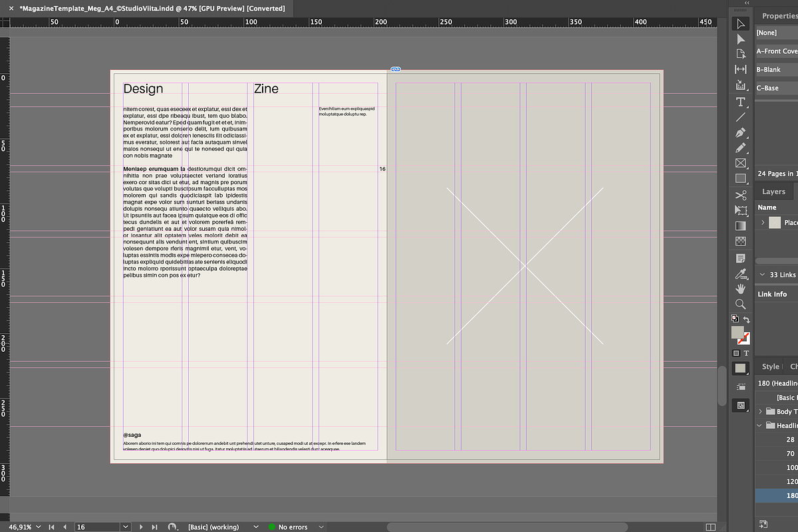Open the preflight profile menu icon
This screenshot has height=532, width=798.
coord(173,527)
